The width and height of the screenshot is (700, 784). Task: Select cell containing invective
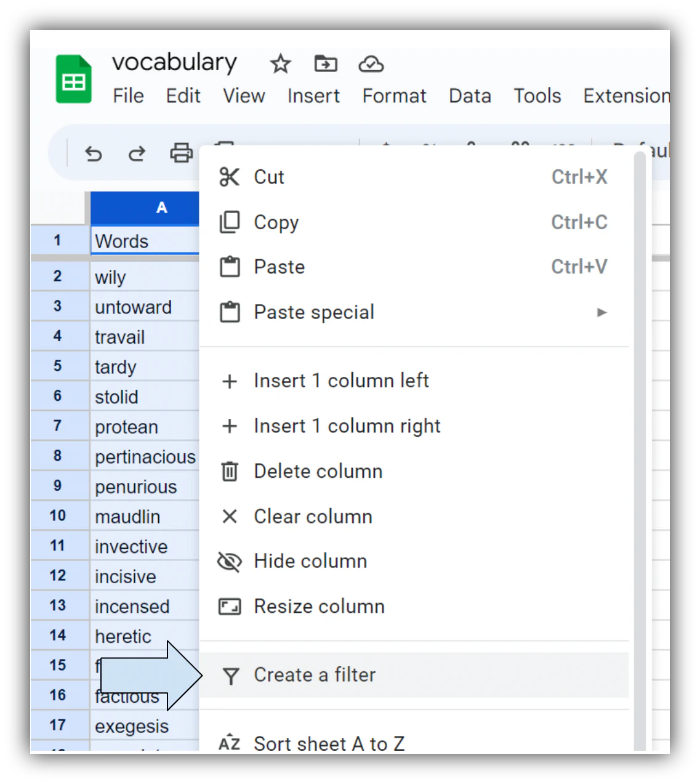[145, 546]
